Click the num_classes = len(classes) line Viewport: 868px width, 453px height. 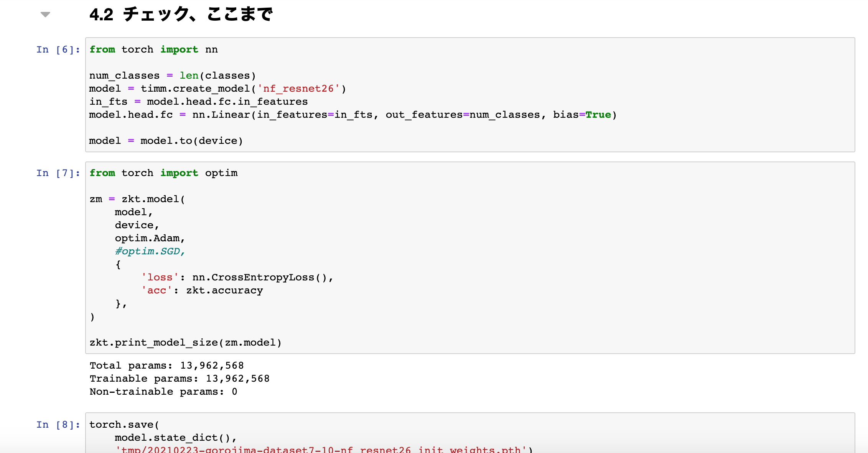173,76
